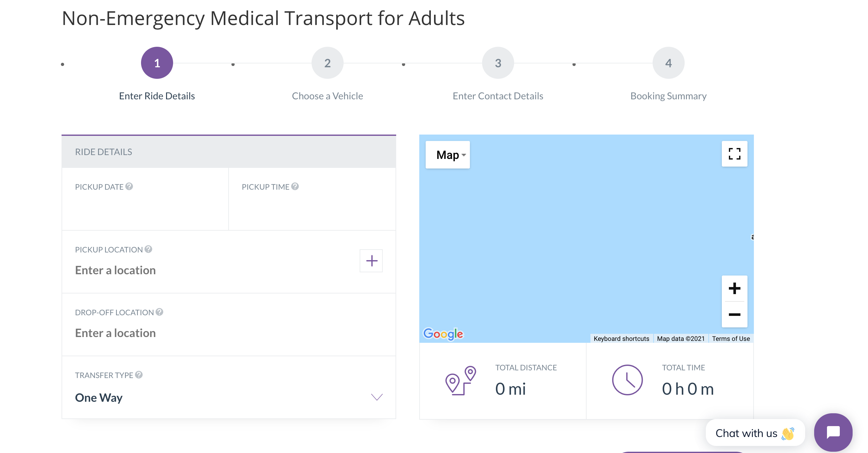Add an extra pickup location stop
This screenshot has width=868, height=453.
coord(371,261)
